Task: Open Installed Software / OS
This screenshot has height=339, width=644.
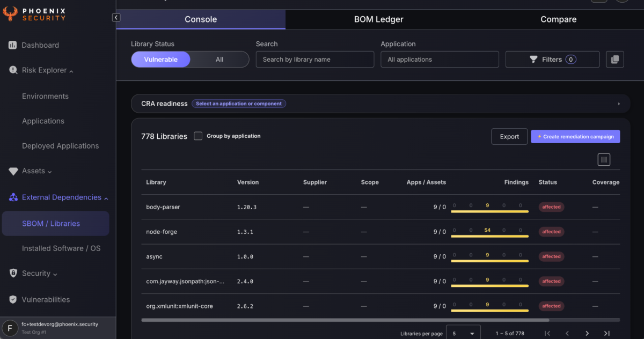Action: pyautogui.click(x=61, y=248)
